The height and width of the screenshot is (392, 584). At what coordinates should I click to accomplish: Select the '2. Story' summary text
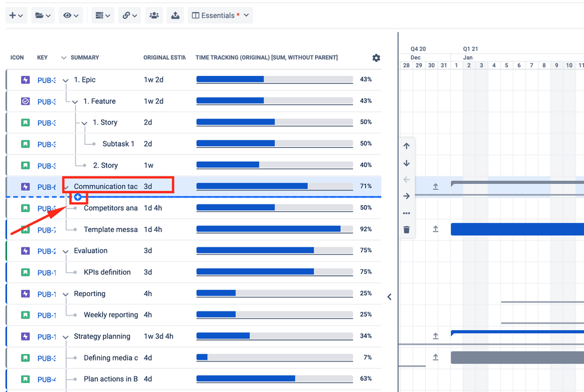click(105, 165)
